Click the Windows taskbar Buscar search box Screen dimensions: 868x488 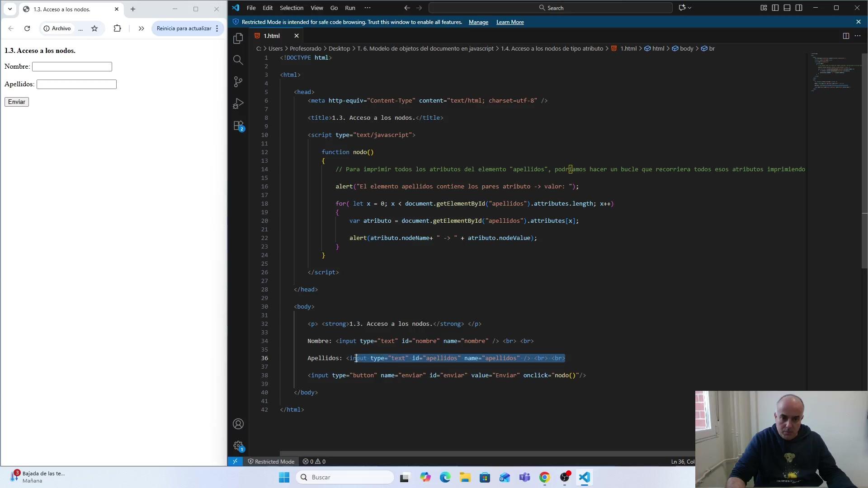tap(345, 477)
